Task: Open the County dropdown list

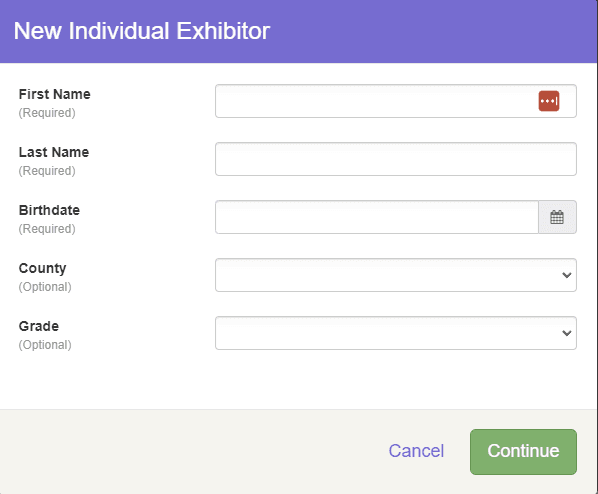Action: [x=396, y=275]
